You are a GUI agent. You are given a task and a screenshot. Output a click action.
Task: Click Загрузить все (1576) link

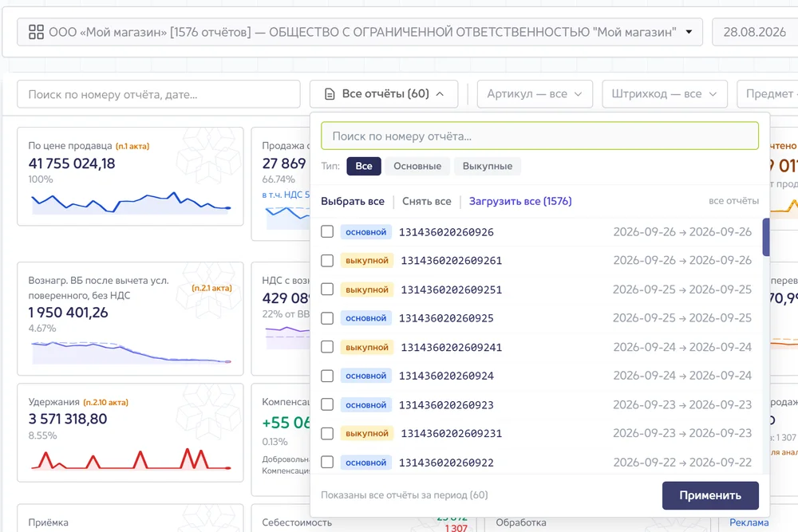520,202
